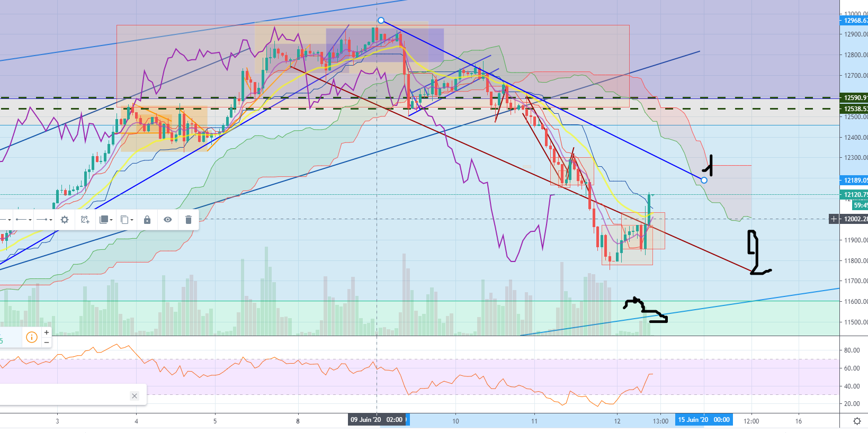
Task: Select the trendline's lower-right endpoint handle
Action: point(704,181)
